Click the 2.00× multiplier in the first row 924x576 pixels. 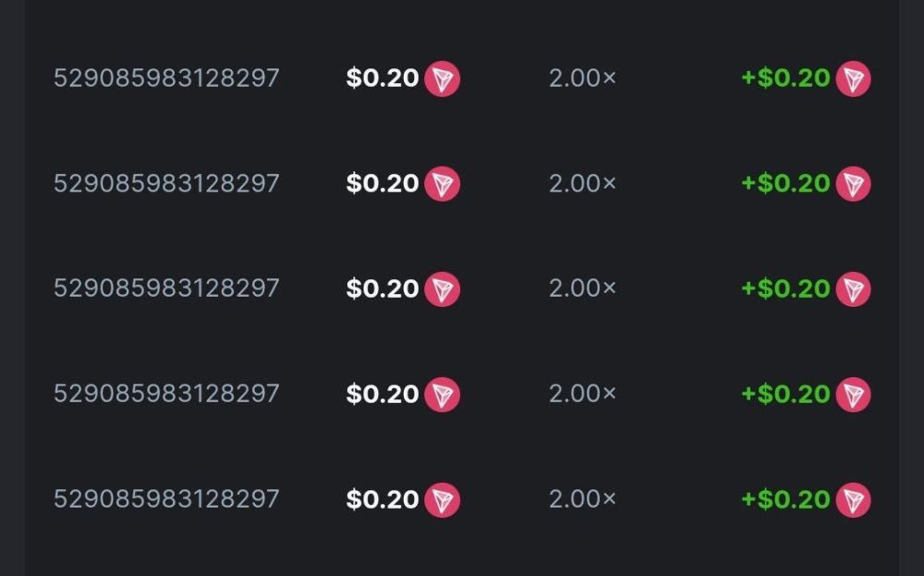point(582,79)
